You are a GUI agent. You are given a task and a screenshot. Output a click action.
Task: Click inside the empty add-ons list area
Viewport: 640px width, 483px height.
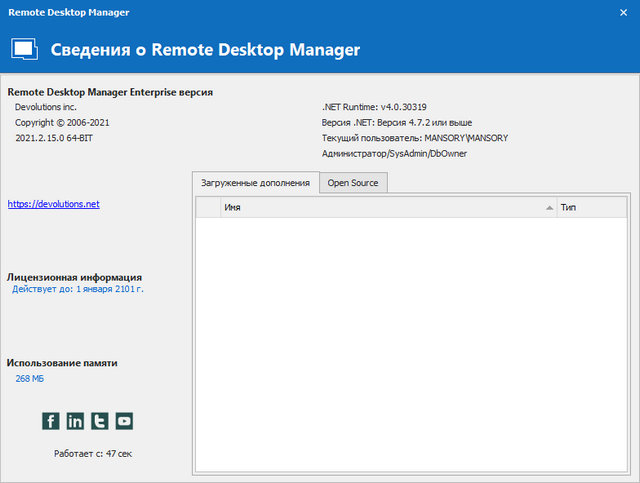(410, 340)
